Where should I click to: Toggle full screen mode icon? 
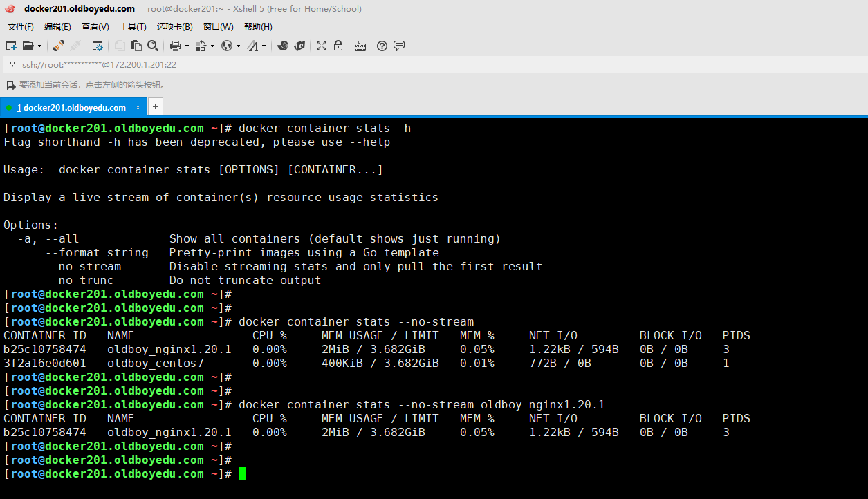322,46
